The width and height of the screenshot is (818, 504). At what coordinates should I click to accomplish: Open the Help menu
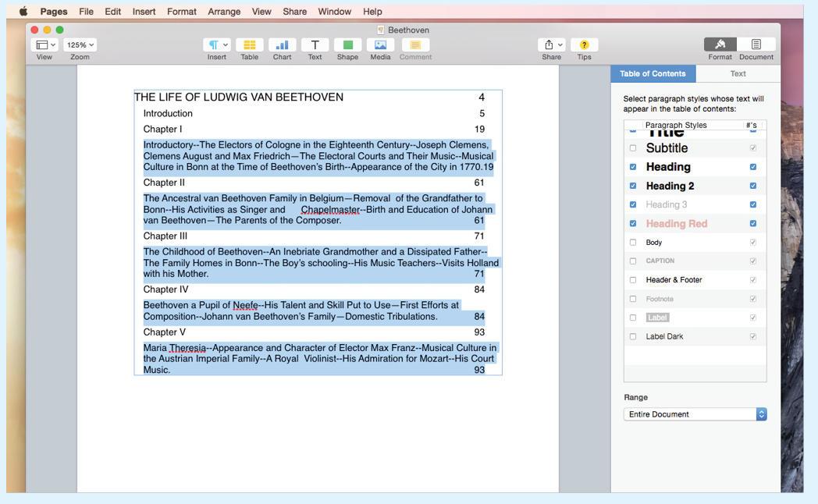click(x=372, y=12)
